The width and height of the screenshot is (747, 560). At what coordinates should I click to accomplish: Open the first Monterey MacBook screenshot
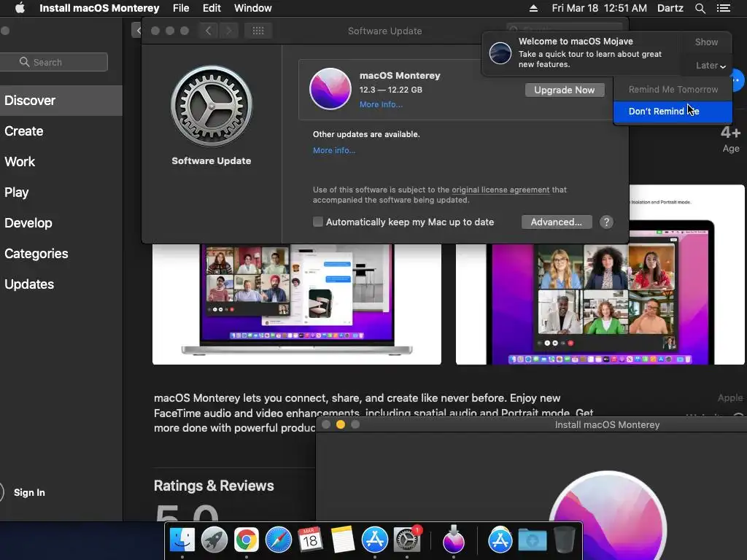point(296,304)
